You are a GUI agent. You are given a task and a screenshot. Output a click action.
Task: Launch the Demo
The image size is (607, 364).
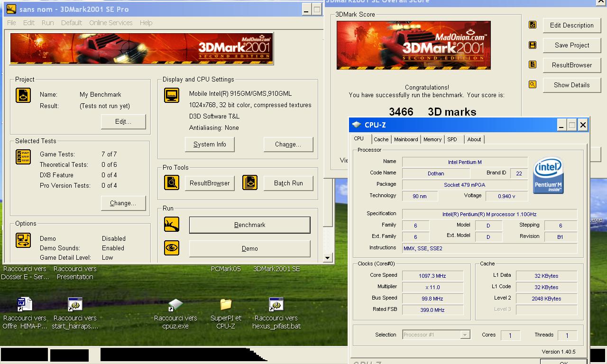pyautogui.click(x=249, y=249)
